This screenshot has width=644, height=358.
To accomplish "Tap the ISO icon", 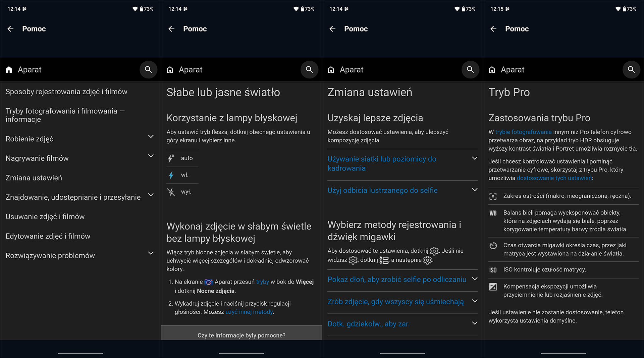I will (x=493, y=270).
